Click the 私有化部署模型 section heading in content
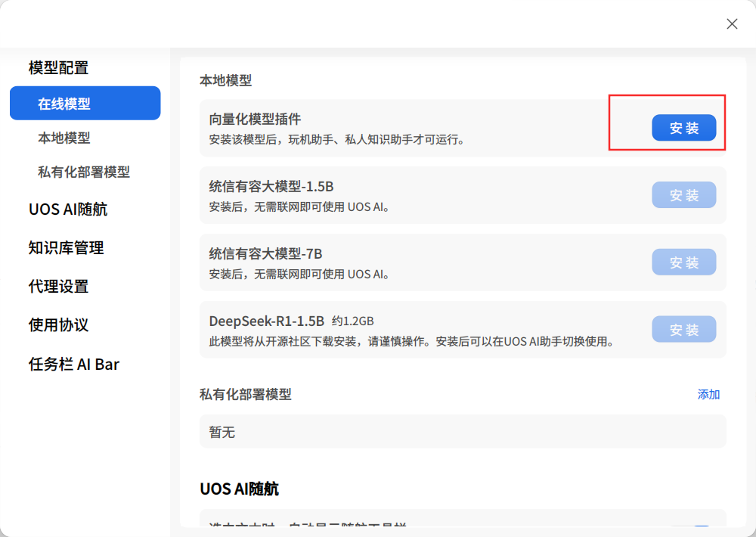Image resolution: width=756 pixels, height=537 pixels. [x=246, y=395]
